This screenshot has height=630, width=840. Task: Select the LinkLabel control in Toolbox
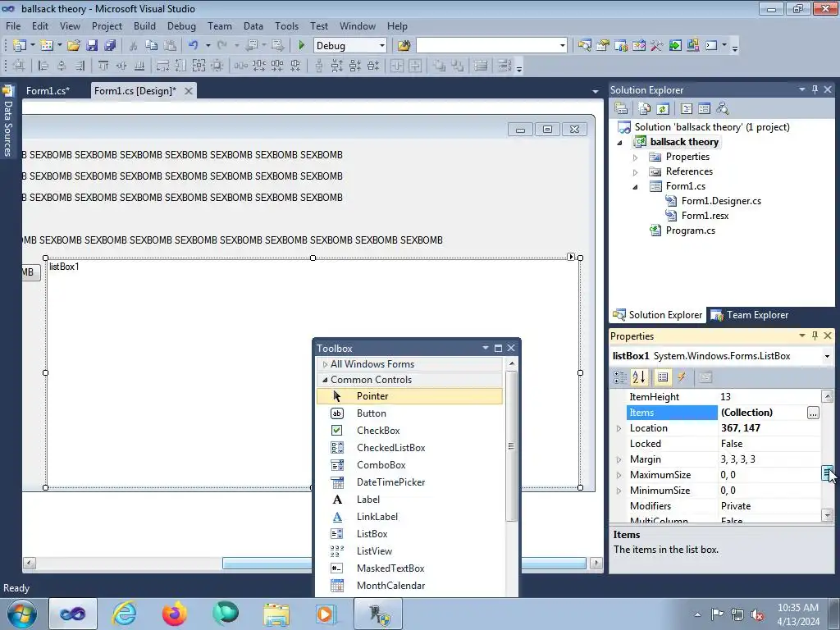pos(377,517)
